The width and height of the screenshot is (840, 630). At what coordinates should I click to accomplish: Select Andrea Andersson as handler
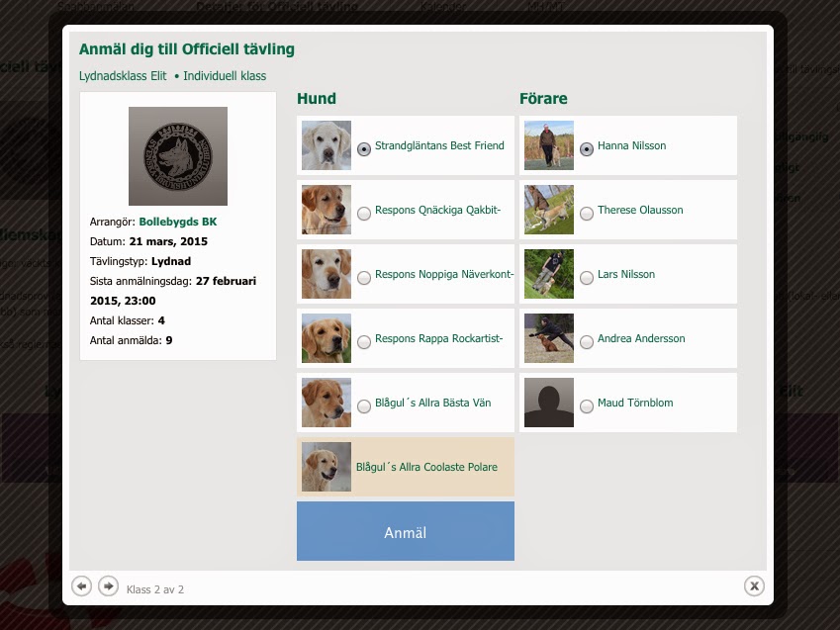pyautogui.click(x=587, y=342)
